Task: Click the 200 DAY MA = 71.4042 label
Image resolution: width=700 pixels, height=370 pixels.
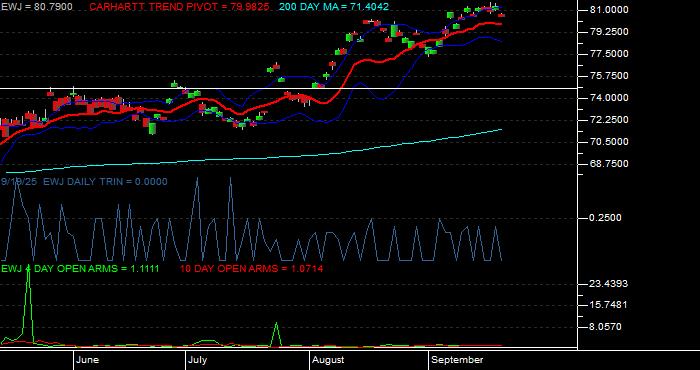Action: click(334, 7)
